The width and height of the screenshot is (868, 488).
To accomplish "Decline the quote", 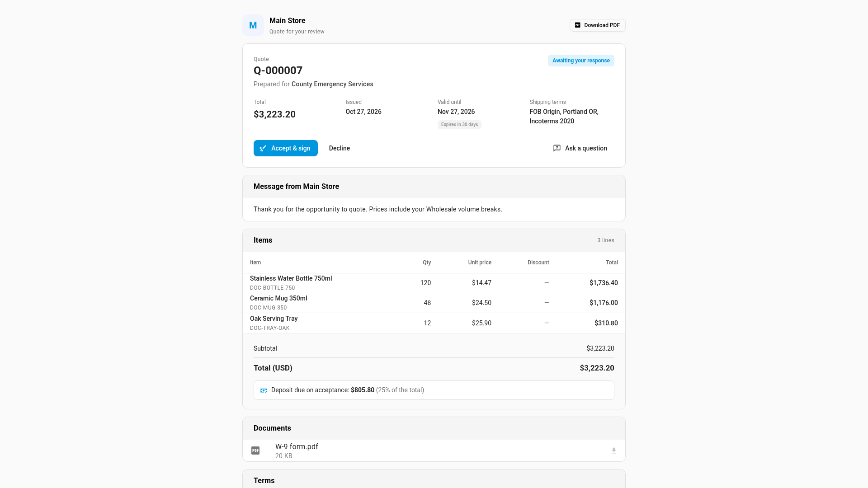I will 340,148.
